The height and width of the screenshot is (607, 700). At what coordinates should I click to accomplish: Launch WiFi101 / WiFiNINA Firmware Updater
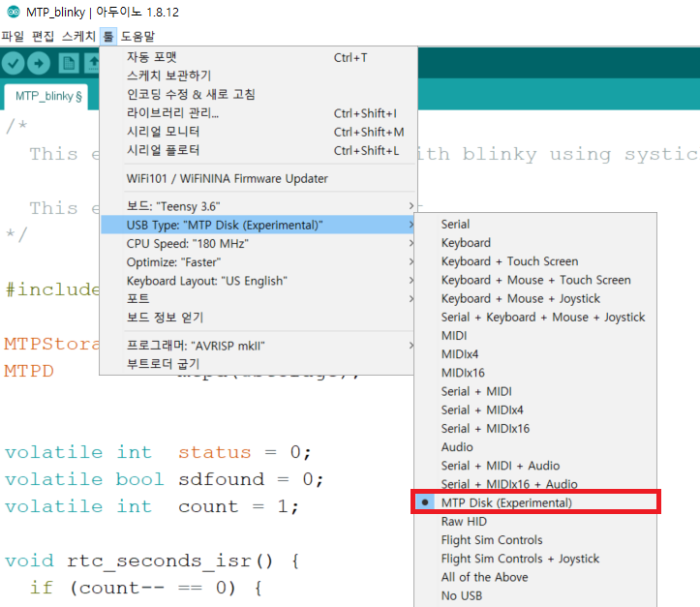(259, 178)
